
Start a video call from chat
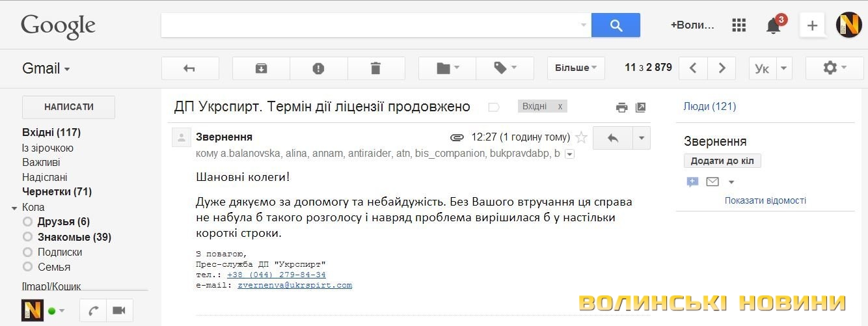click(x=119, y=310)
